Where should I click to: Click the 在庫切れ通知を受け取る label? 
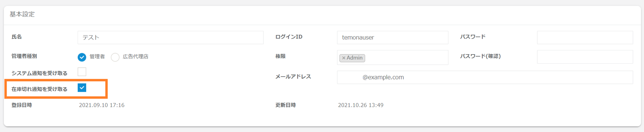click(39, 89)
